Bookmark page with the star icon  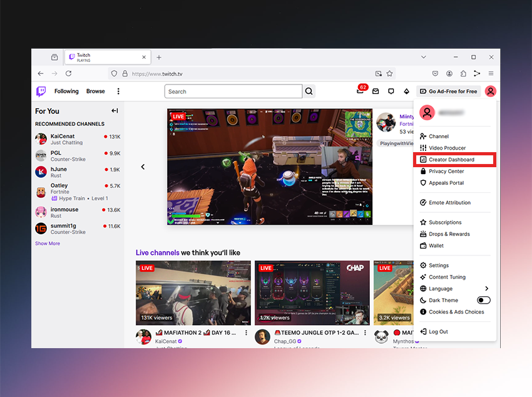pos(389,74)
